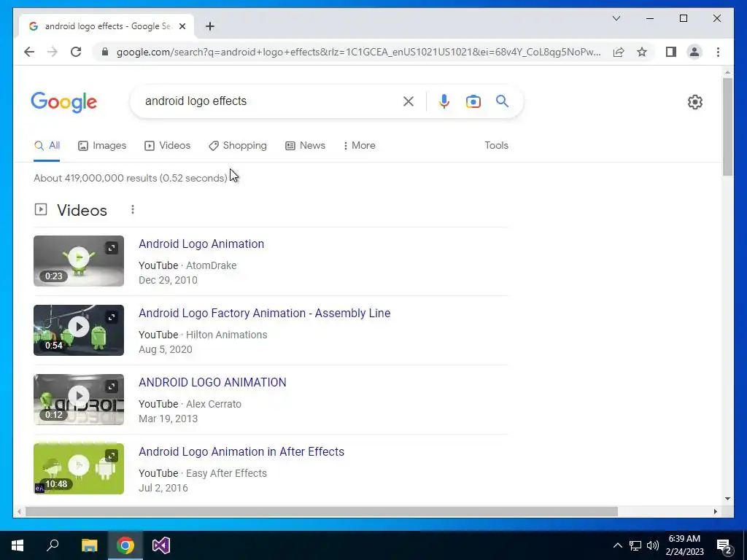
Task: Submit the search with the magnifier icon
Action: [502, 101]
